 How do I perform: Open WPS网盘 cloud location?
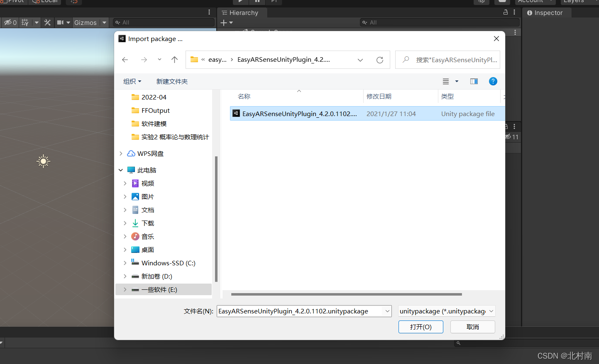146,153
